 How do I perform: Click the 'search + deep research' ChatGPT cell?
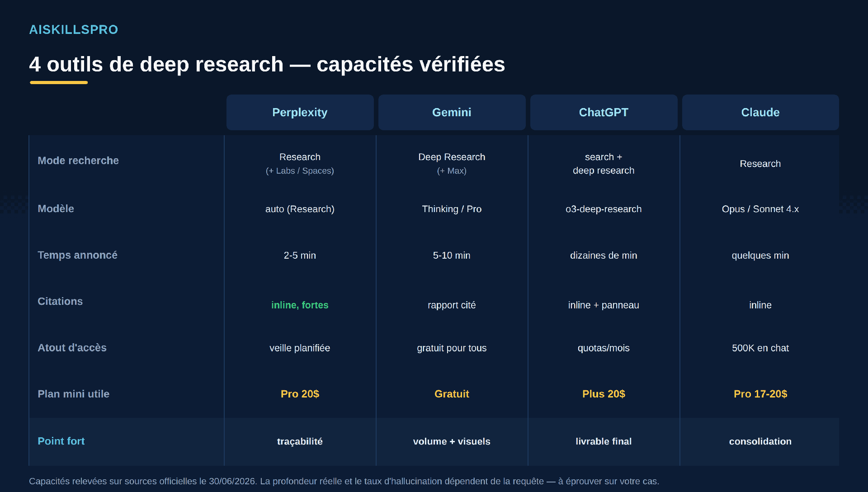[x=604, y=164]
